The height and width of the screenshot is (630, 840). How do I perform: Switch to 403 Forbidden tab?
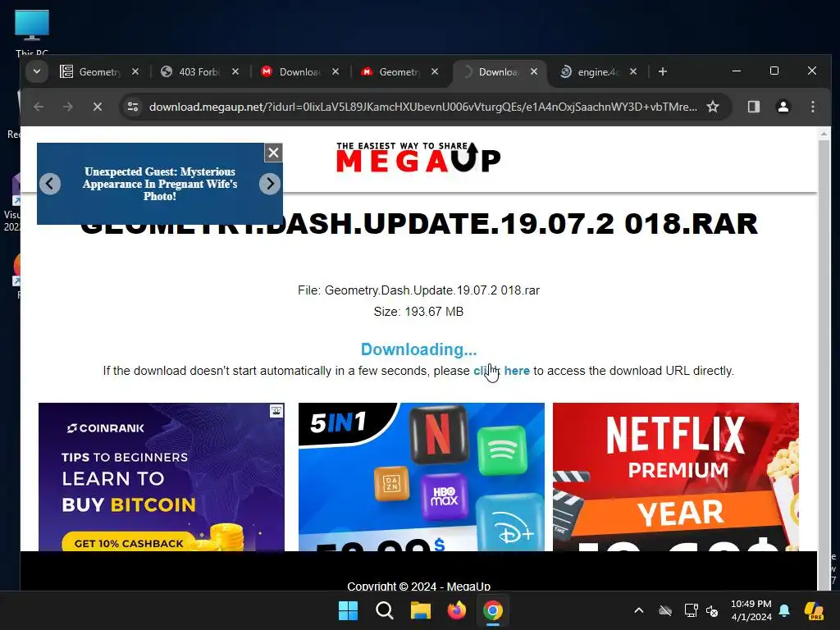(199, 72)
